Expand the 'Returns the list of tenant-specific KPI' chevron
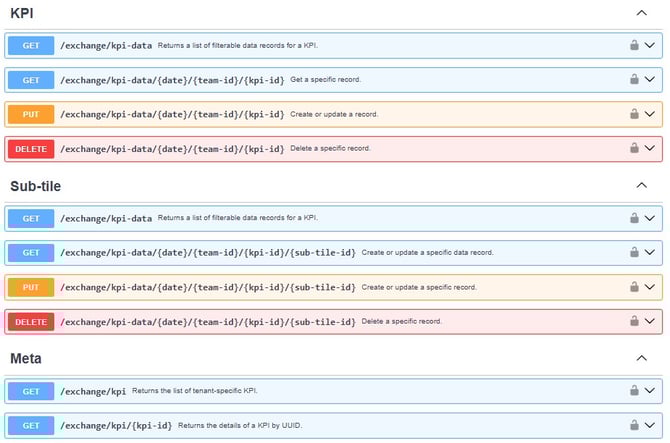 coord(649,390)
